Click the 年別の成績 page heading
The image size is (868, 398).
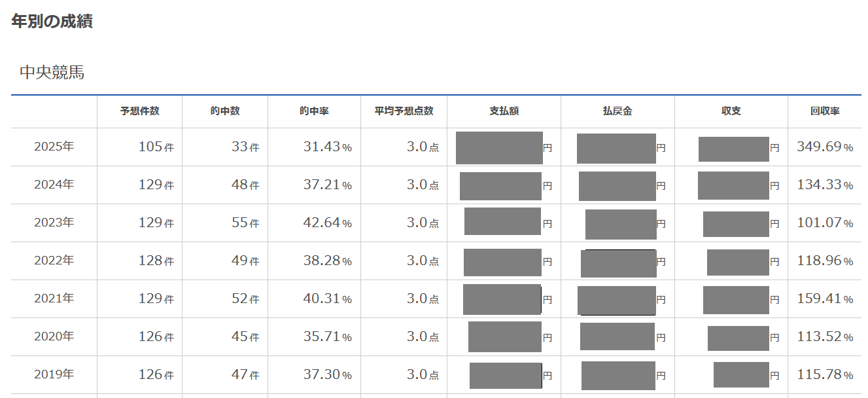pos(52,21)
